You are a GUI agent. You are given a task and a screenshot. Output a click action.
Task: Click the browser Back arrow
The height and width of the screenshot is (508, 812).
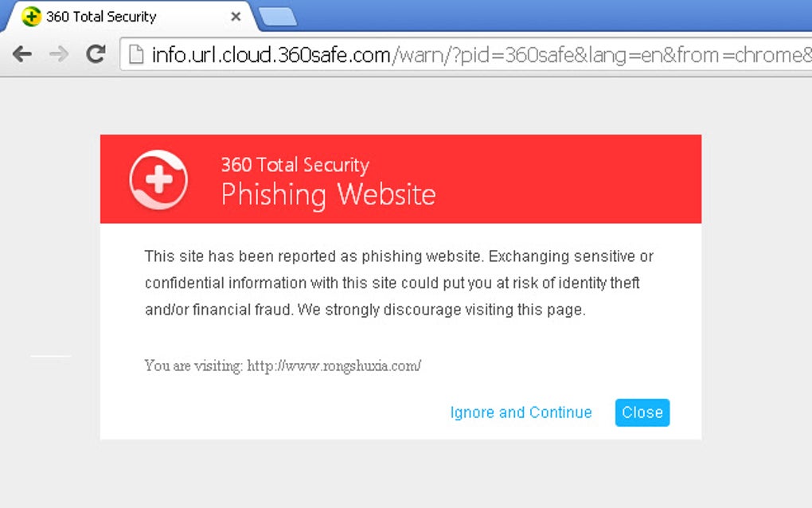pyautogui.click(x=21, y=54)
